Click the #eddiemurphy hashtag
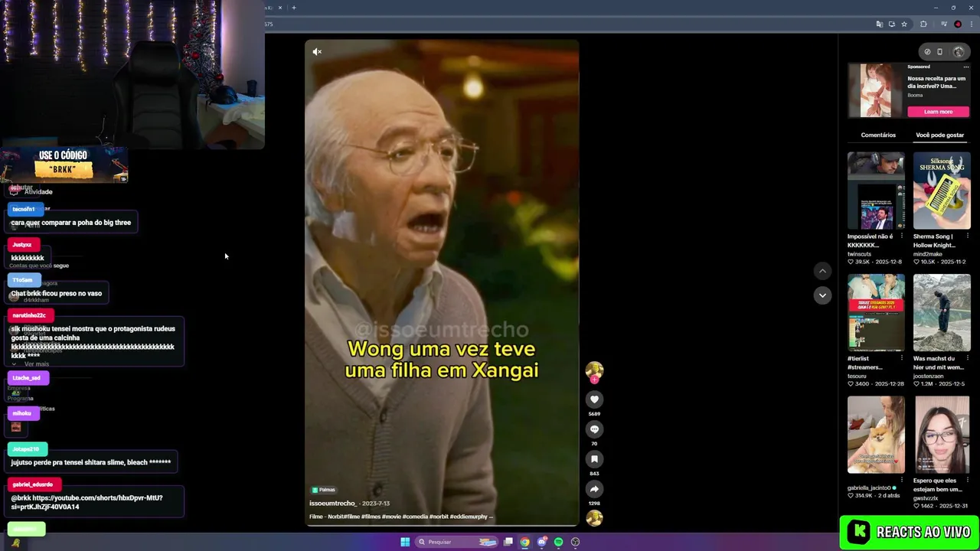Screen dimensions: 980x551 click(x=469, y=517)
